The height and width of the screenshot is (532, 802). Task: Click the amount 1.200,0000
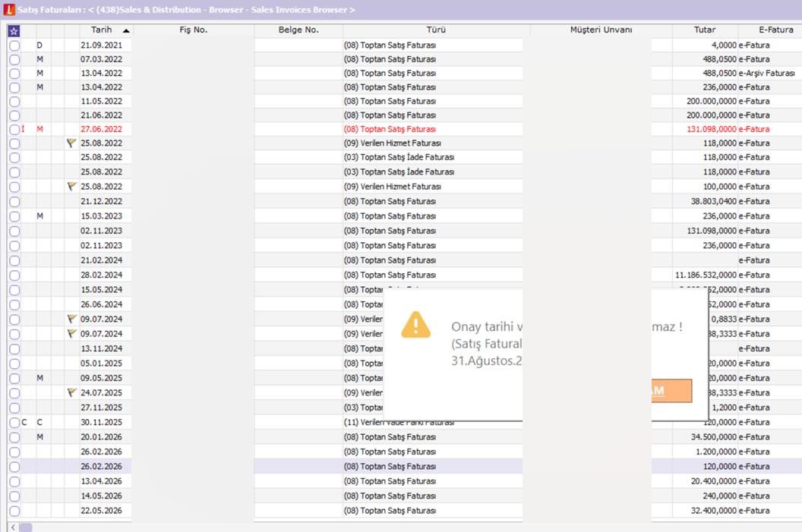(x=716, y=452)
